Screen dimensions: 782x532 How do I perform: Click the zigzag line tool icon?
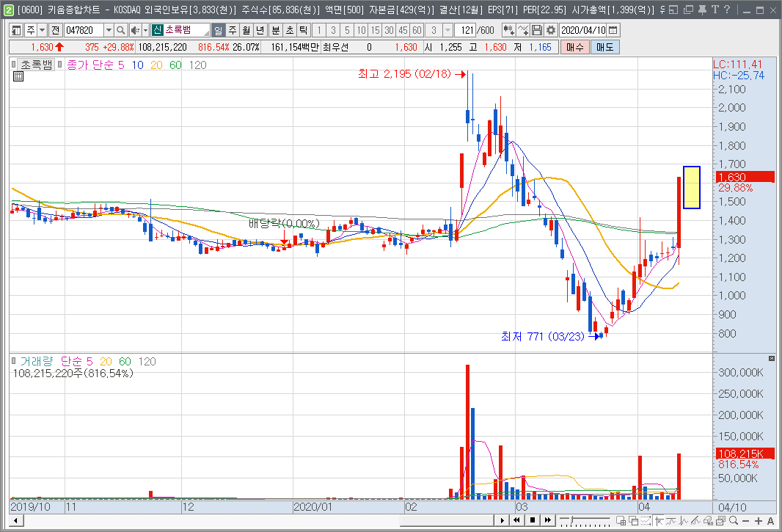click(x=684, y=520)
